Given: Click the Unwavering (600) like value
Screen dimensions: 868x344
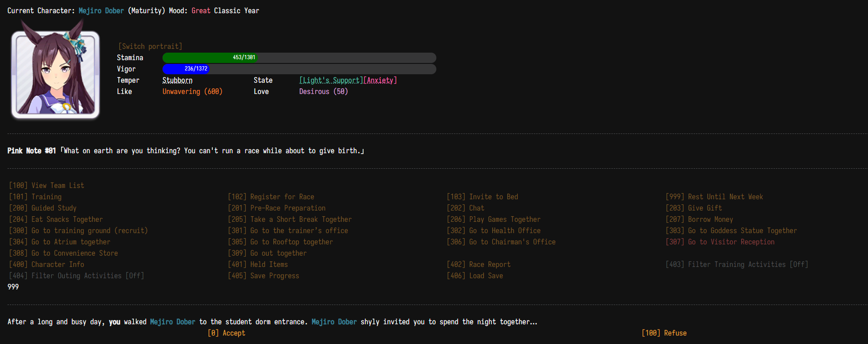Looking at the screenshot, I should [x=193, y=92].
